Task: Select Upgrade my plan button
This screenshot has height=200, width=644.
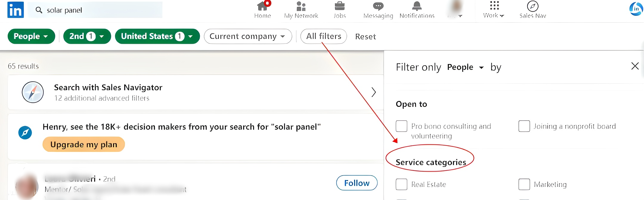Action: 84,144
